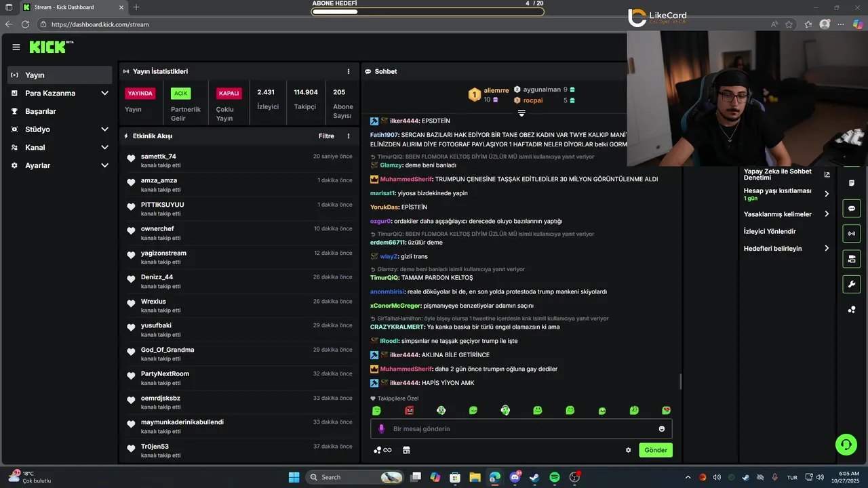Screen dimensions: 868x488
Task: Toggle the camera panel icon in right sidebar
Action: 852,259
